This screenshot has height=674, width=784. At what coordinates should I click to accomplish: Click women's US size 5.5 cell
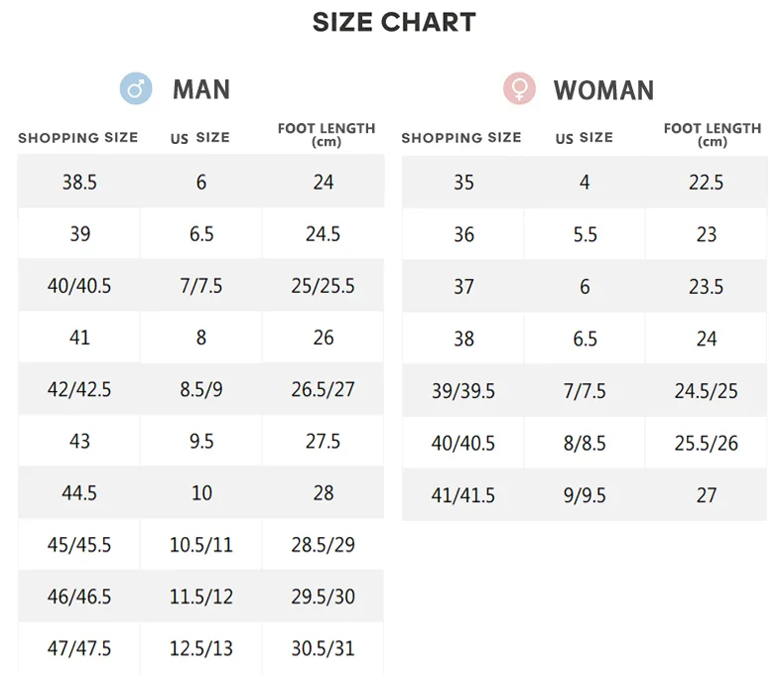[x=585, y=235]
